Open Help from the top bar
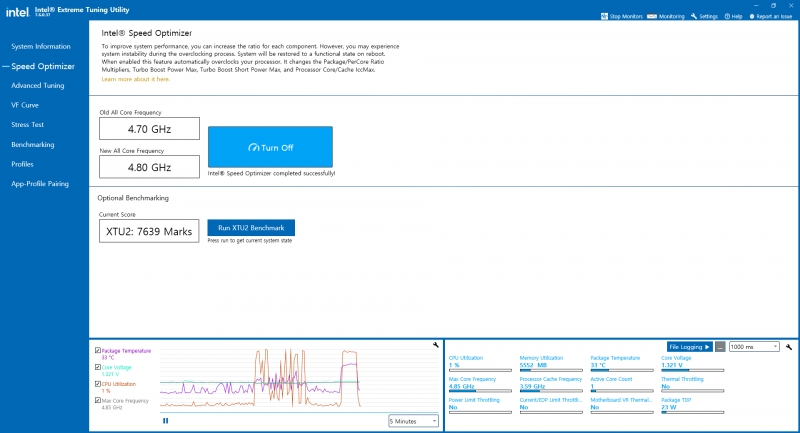The width and height of the screenshot is (800, 433). pos(728,17)
